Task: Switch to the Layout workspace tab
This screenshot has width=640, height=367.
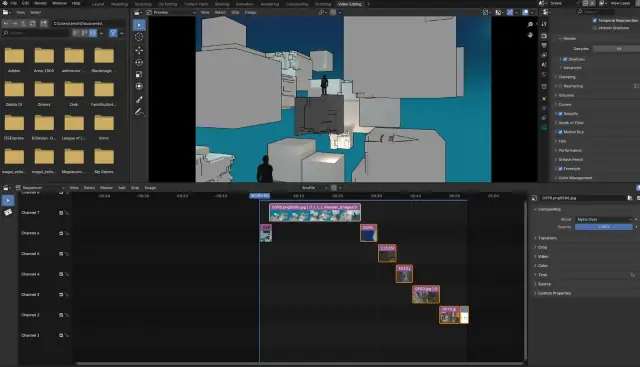Action: pyautogui.click(x=98, y=4)
